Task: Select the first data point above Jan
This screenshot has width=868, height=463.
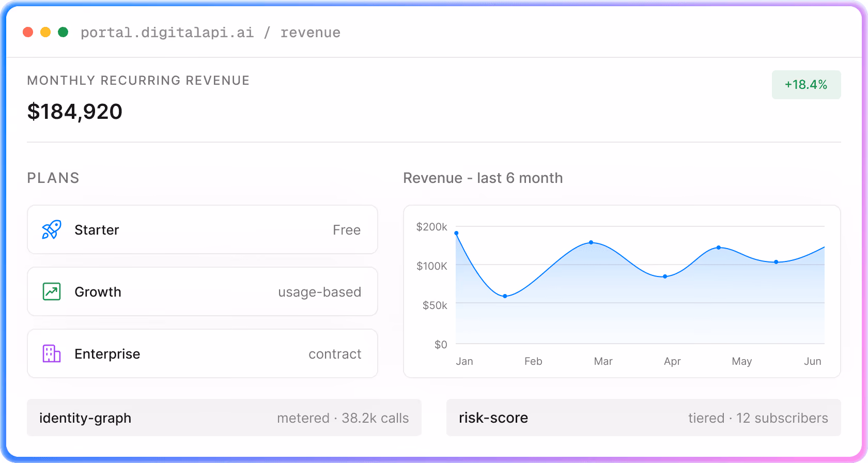Action: (x=456, y=233)
